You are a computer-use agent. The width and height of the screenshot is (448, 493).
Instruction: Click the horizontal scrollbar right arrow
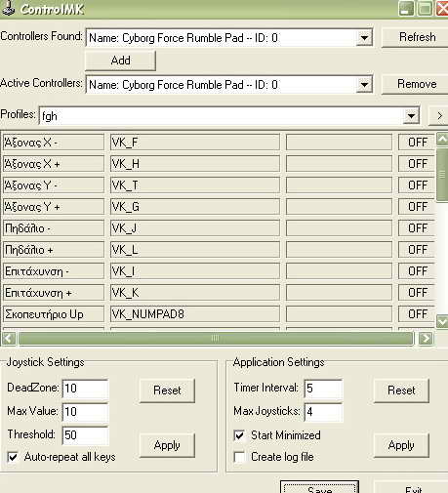click(x=426, y=339)
